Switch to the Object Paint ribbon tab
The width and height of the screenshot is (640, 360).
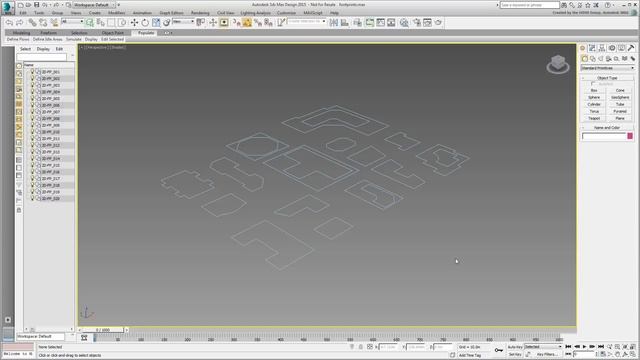(113, 33)
